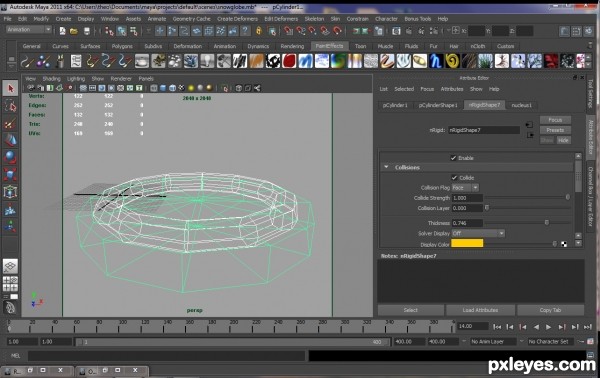Click the current frame field showing 14.00
Viewport: 600px width, 378px height.
point(473,326)
